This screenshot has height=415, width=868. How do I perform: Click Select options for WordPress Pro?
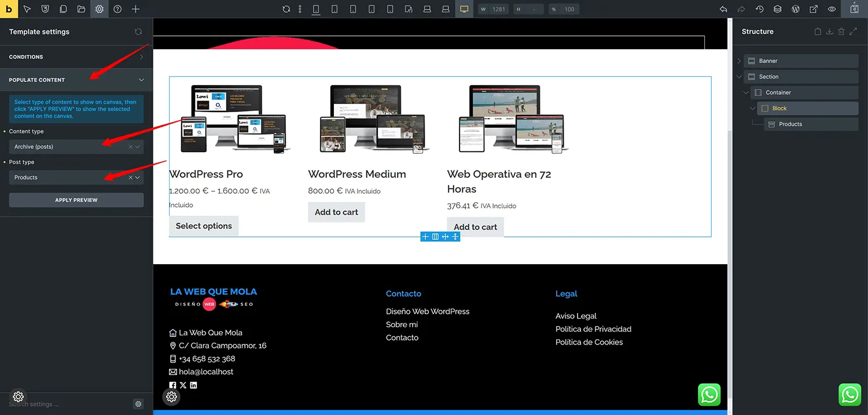click(204, 226)
